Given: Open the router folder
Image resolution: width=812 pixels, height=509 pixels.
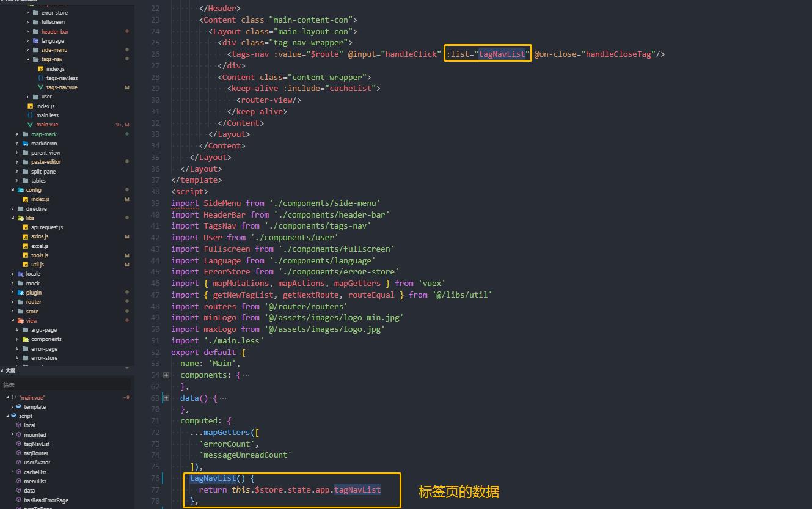Looking at the screenshot, I should [x=34, y=302].
